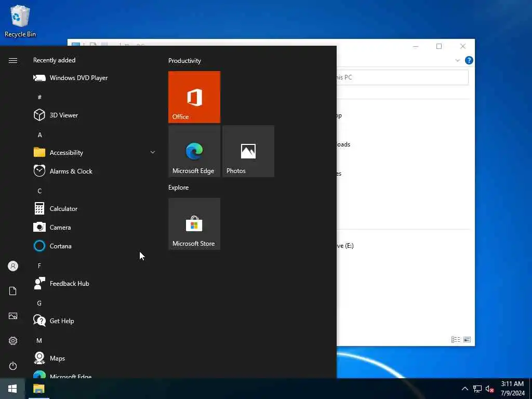Maximize the File Explorer window

439,46
